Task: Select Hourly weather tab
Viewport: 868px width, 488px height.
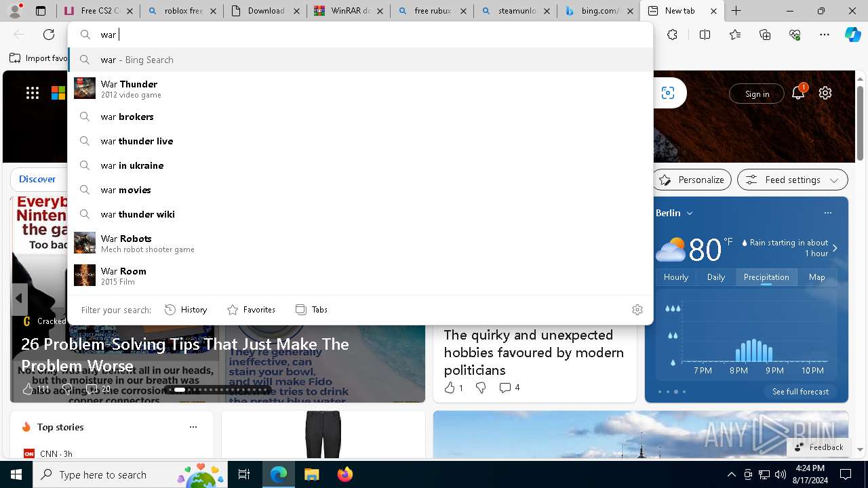Action: click(x=676, y=277)
